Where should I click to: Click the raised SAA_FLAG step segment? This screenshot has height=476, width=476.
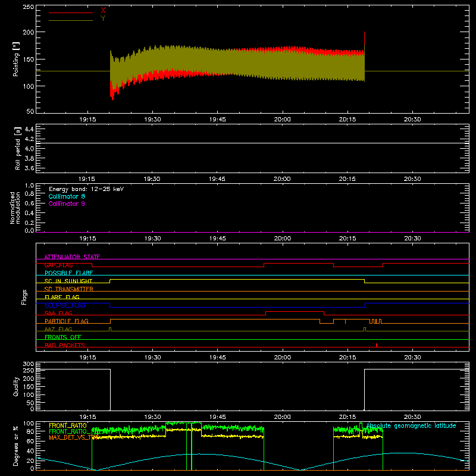point(295,311)
